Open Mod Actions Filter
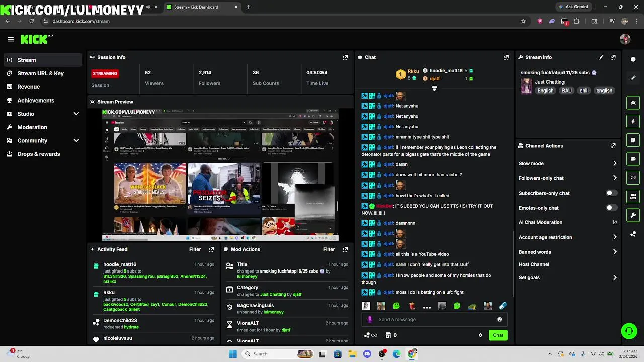644x362 pixels. (x=329, y=249)
